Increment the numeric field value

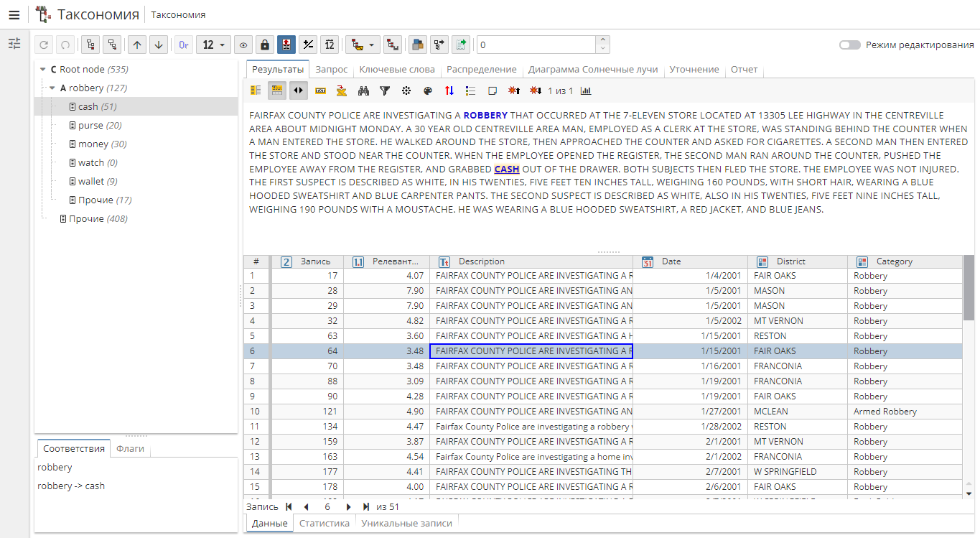603,40
